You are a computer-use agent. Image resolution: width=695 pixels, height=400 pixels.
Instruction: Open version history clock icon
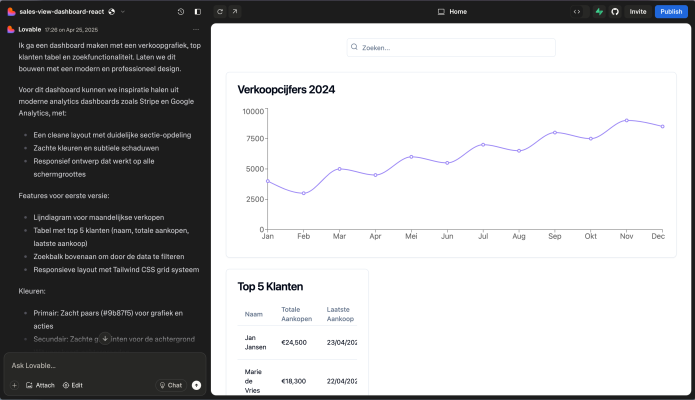point(181,12)
